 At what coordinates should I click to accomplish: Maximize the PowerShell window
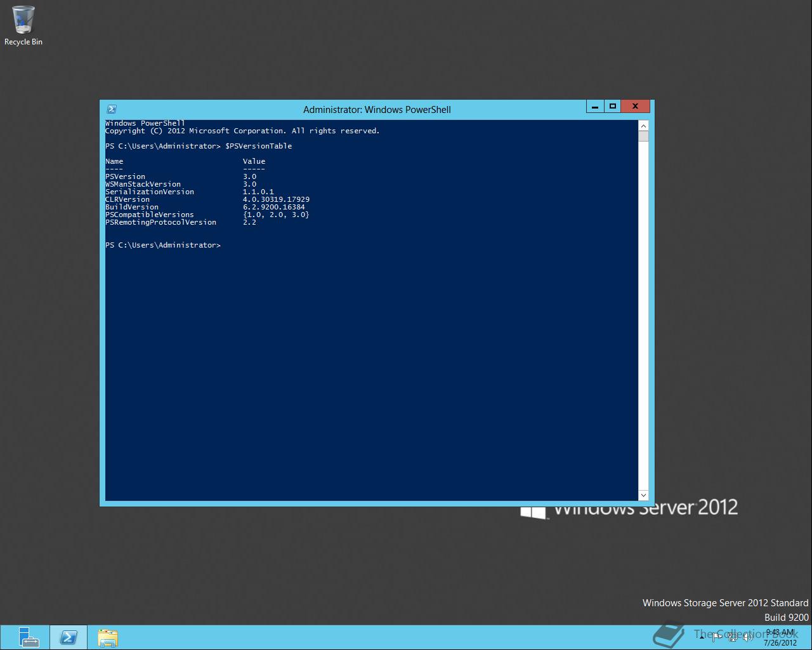[613, 107]
